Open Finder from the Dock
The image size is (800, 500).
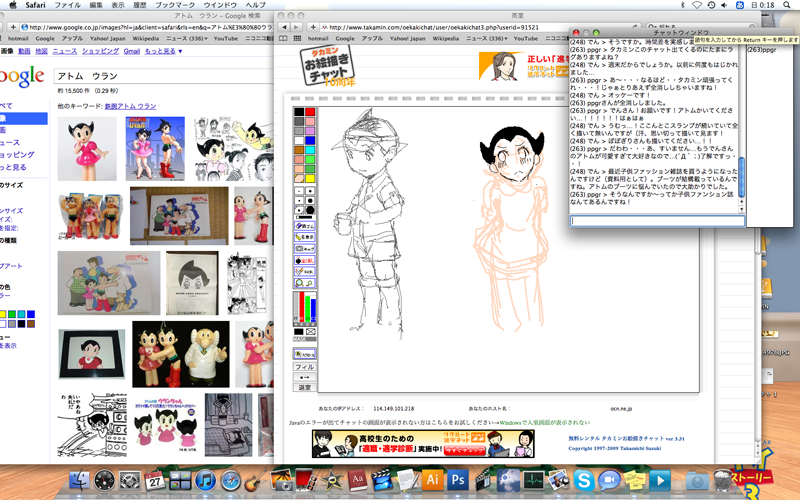coord(79,481)
